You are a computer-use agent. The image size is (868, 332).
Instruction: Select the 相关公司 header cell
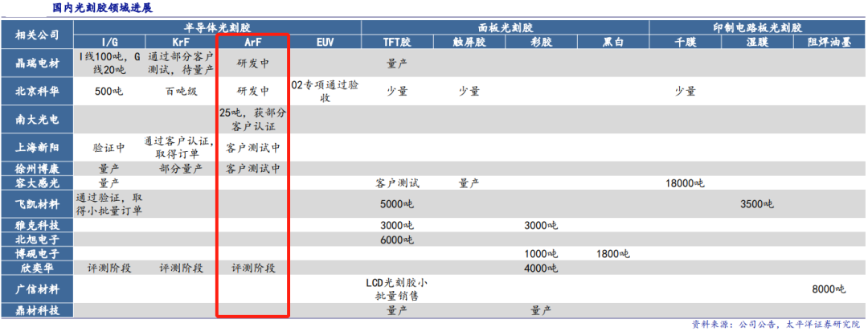[x=37, y=35]
